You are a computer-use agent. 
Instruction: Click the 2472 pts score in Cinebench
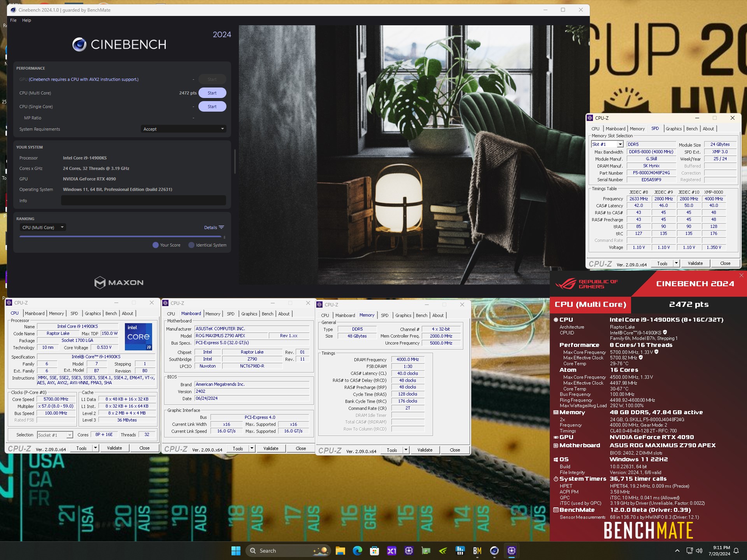point(188,93)
